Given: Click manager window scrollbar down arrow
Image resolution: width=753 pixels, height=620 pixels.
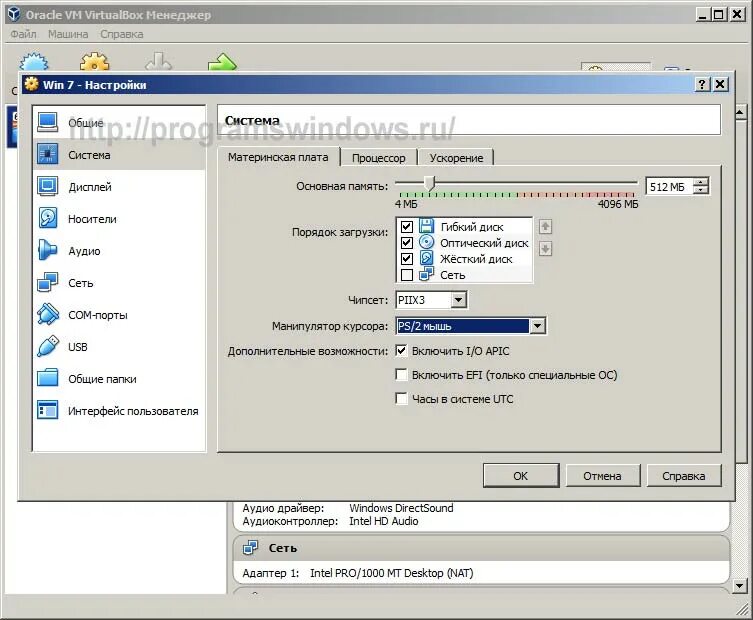Looking at the screenshot, I should point(740,585).
